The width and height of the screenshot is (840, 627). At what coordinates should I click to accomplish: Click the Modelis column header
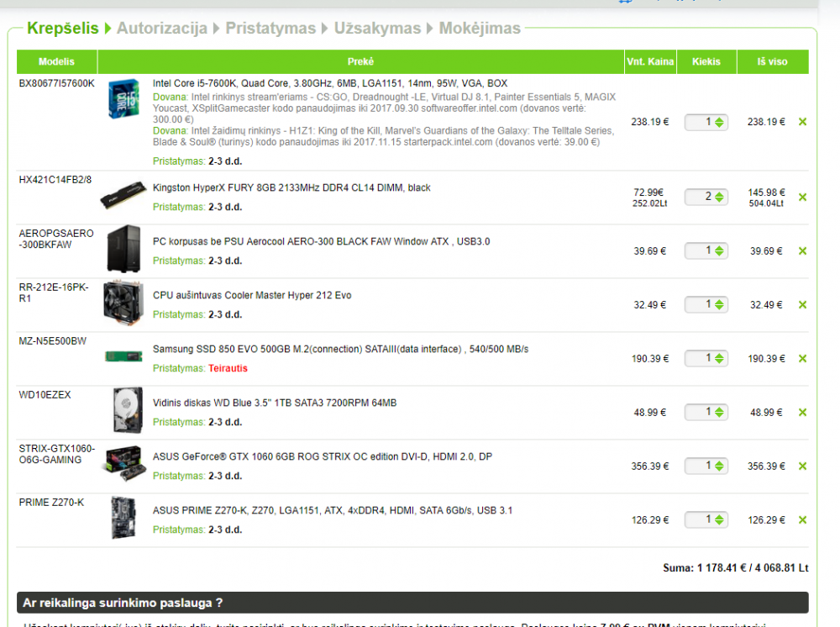(x=57, y=61)
